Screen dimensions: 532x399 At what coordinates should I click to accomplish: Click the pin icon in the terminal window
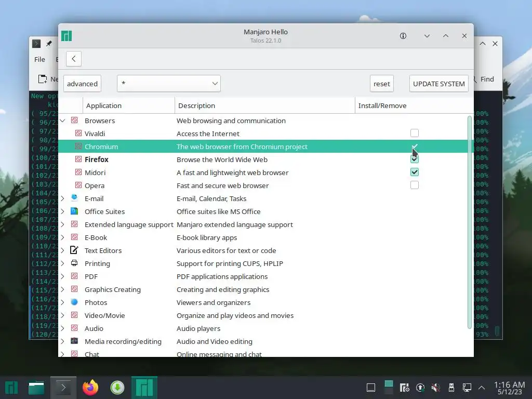(x=49, y=44)
